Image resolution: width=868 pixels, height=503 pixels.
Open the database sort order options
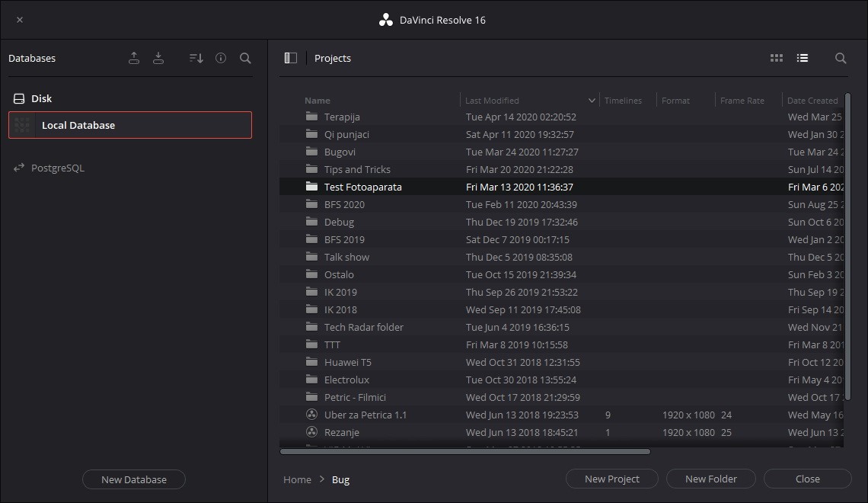[x=196, y=58]
